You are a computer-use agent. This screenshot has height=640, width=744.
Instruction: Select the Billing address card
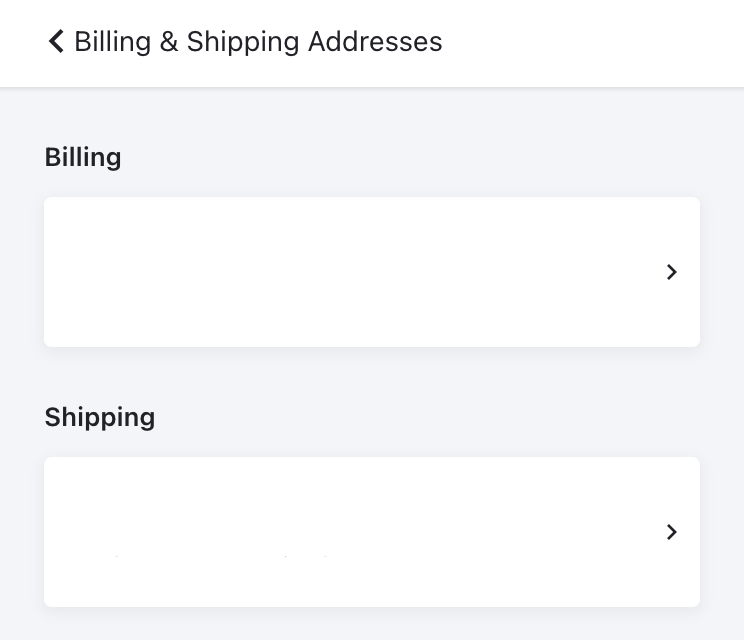pos(371,272)
